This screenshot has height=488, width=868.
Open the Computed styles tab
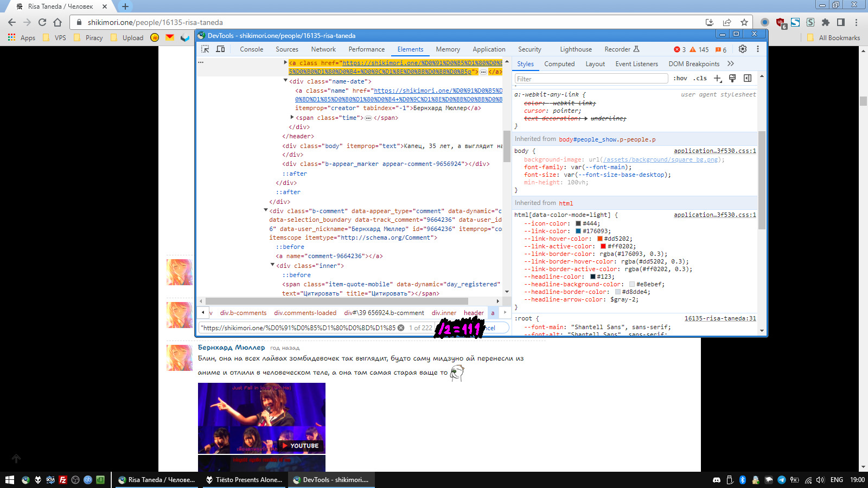[559, 64]
